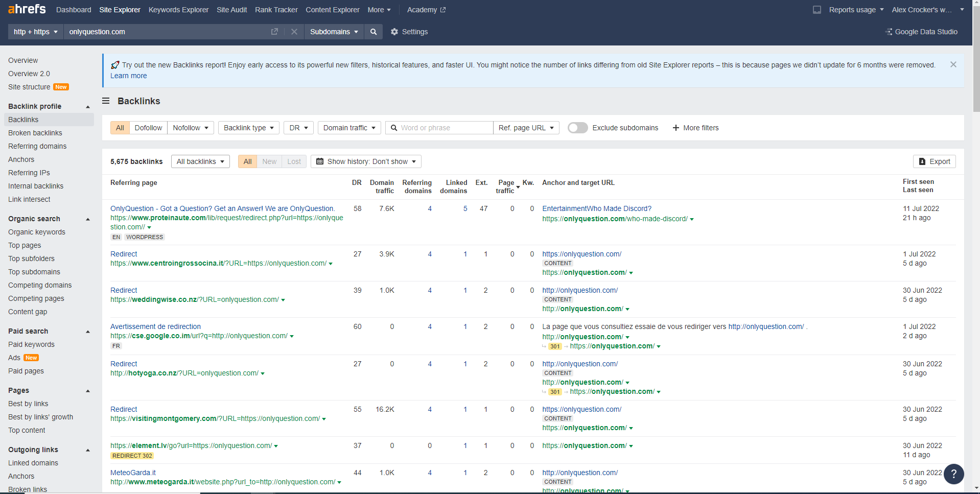The height and width of the screenshot is (494, 980).
Task: Toggle Exclude subdomains switch
Action: click(x=577, y=128)
